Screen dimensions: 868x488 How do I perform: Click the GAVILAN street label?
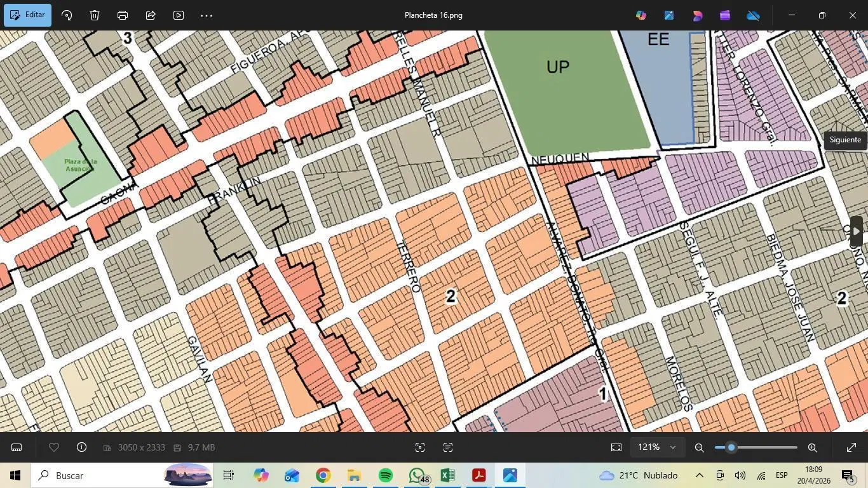click(x=199, y=359)
